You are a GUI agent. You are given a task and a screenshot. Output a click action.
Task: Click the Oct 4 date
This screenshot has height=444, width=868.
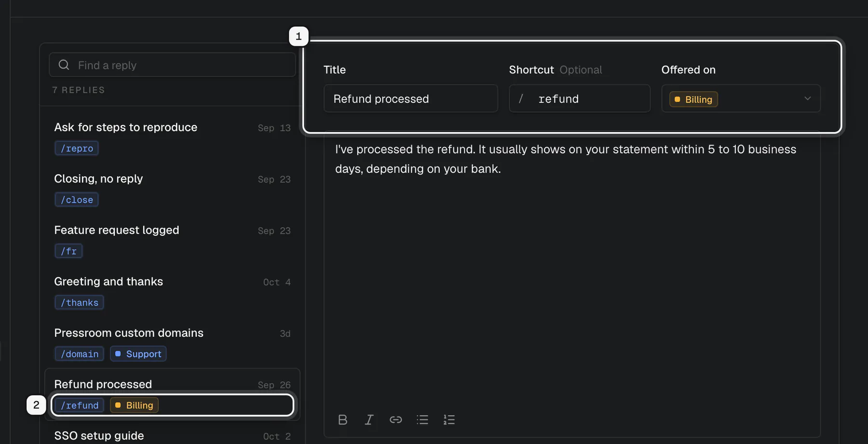(x=277, y=282)
